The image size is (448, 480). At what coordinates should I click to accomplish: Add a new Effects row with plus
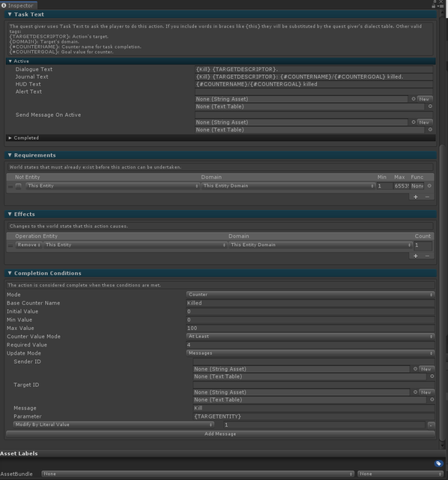click(x=416, y=256)
